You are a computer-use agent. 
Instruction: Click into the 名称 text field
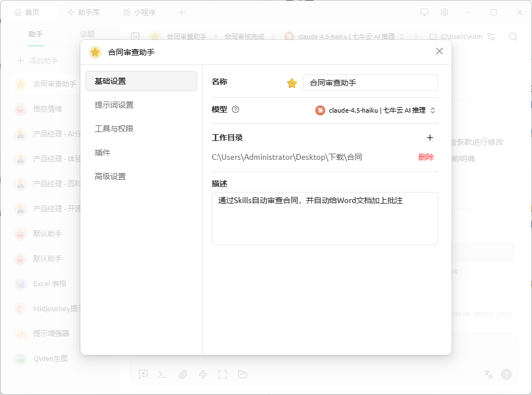coord(370,83)
